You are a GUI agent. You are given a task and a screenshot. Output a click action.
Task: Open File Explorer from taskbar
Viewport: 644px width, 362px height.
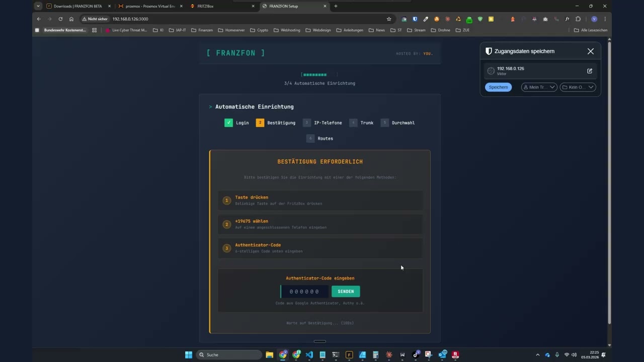270,354
